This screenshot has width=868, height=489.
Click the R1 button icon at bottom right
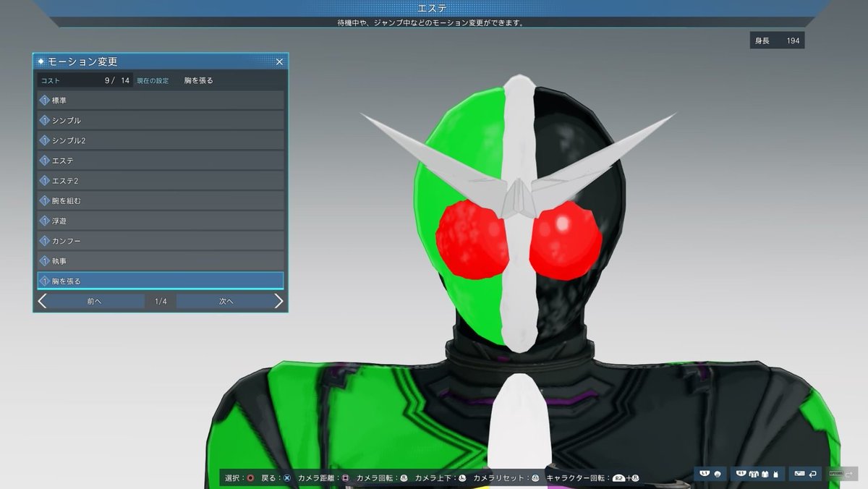(741, 473)
